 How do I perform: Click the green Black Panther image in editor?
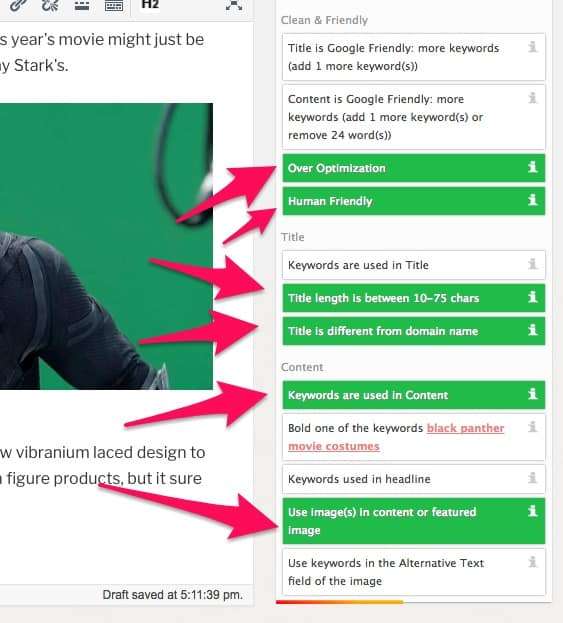106,246
